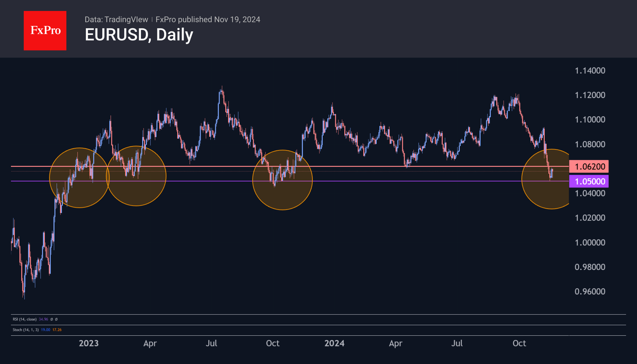637x364 pixels.
Task: Click the 2023 label on the time axis
Action: [89, 343]
